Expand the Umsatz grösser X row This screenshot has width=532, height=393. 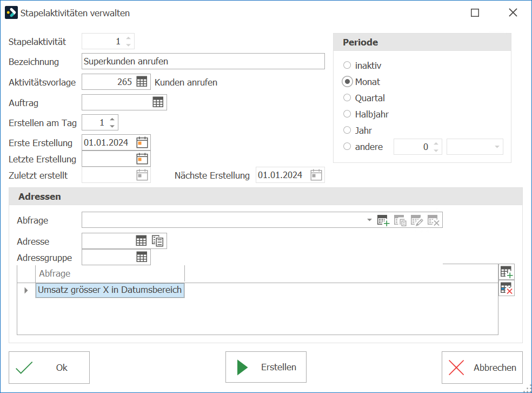26,290
